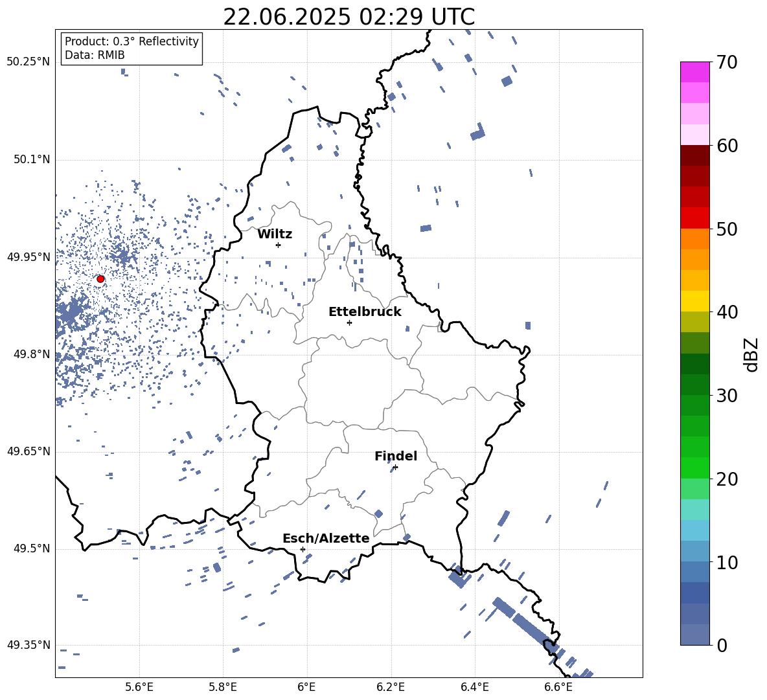Click the Esch/Alzette station cross marker
767x700 pixels.
point(303,549)
